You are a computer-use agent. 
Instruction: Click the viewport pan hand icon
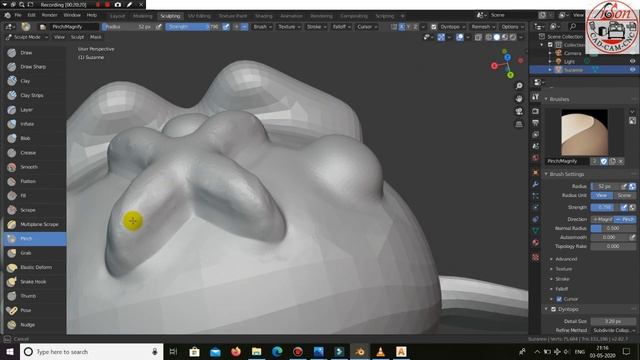click(519, 99)
